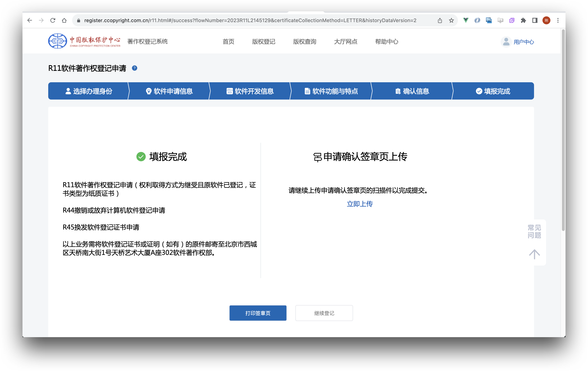
Task: Go to the 填报完成 step
Action: (493, 91)
